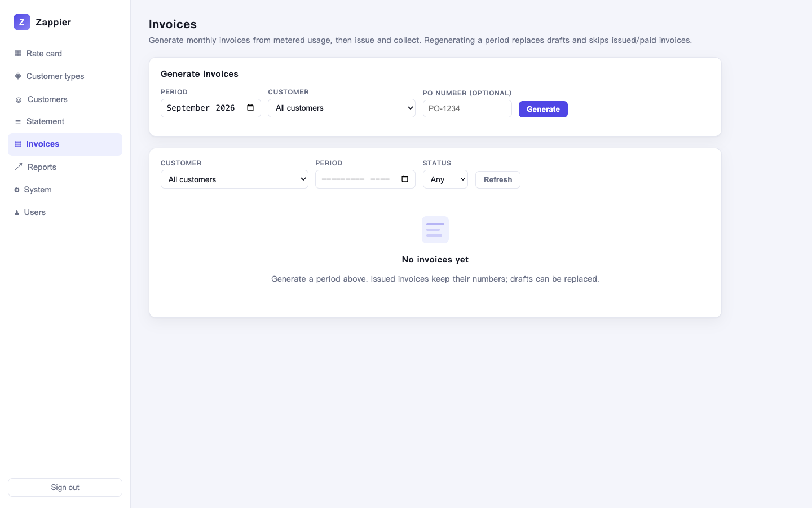Focus the PO number input field
This screenshot has height=508, width=812.
467,108
